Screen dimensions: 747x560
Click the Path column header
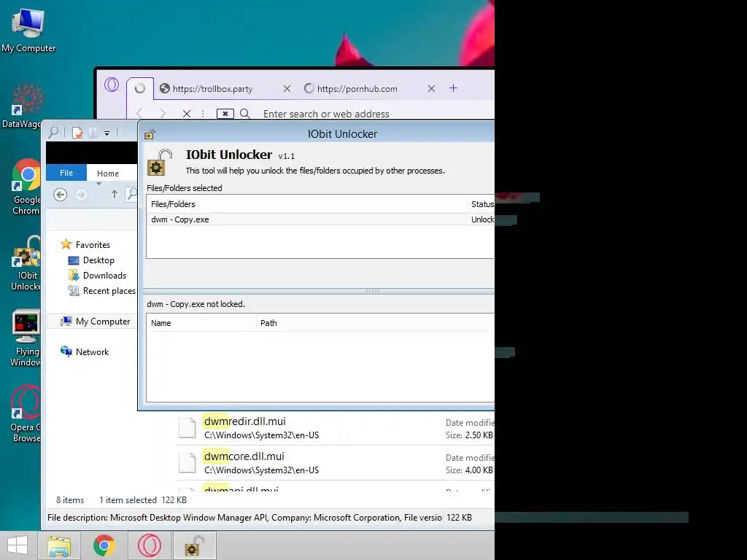[376, 323]
